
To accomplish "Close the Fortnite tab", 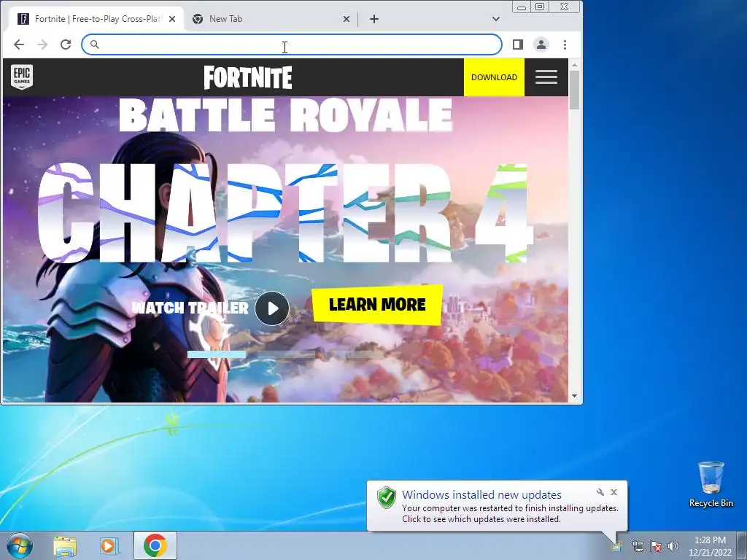I will point(172,19).
